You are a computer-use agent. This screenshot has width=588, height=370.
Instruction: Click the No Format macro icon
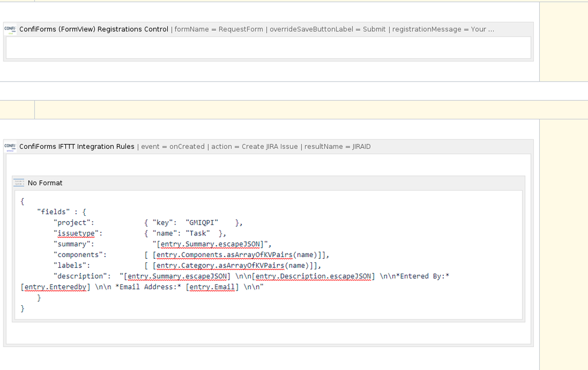pyautogui.click(x=19, y=183)
